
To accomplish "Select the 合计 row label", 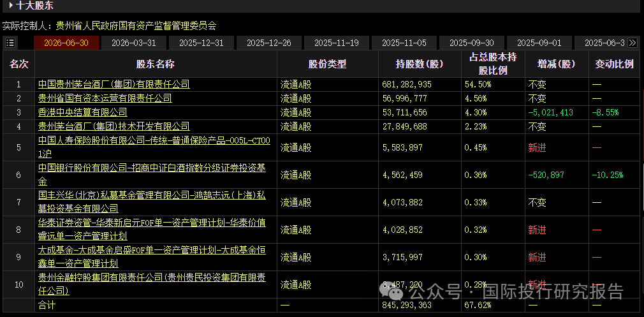I will [x=47, y=306].
